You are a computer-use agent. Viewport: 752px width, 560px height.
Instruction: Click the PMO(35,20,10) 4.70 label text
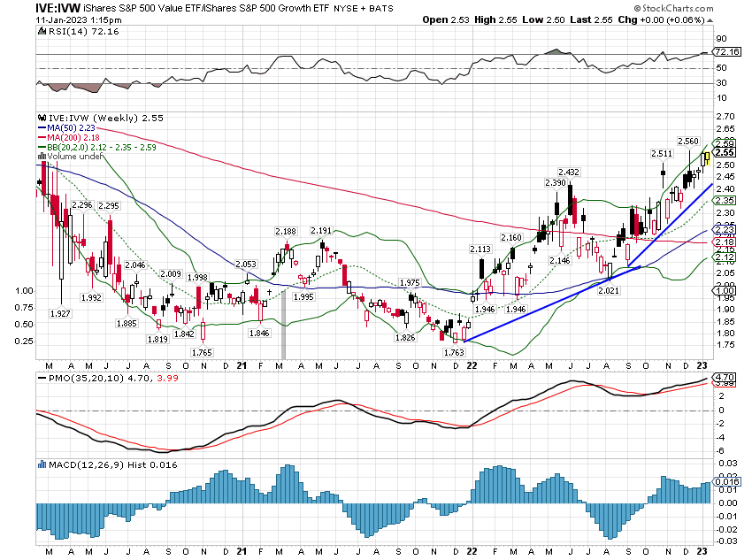99,379
